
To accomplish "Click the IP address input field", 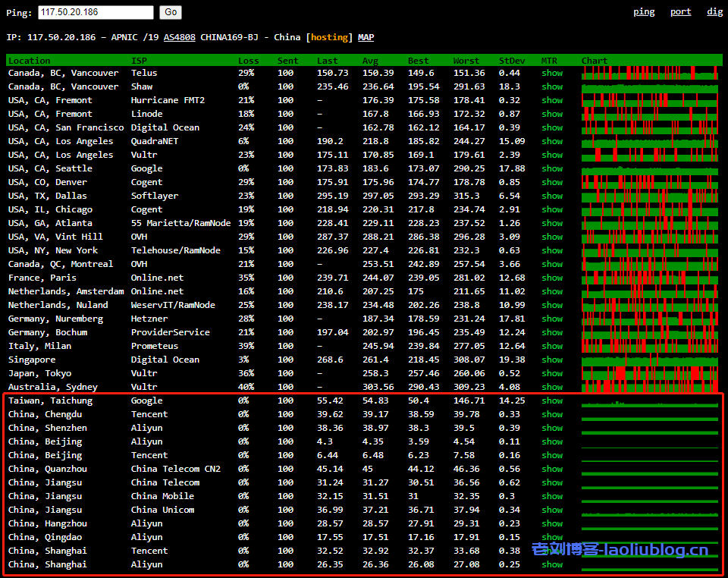I will point(95,12).
